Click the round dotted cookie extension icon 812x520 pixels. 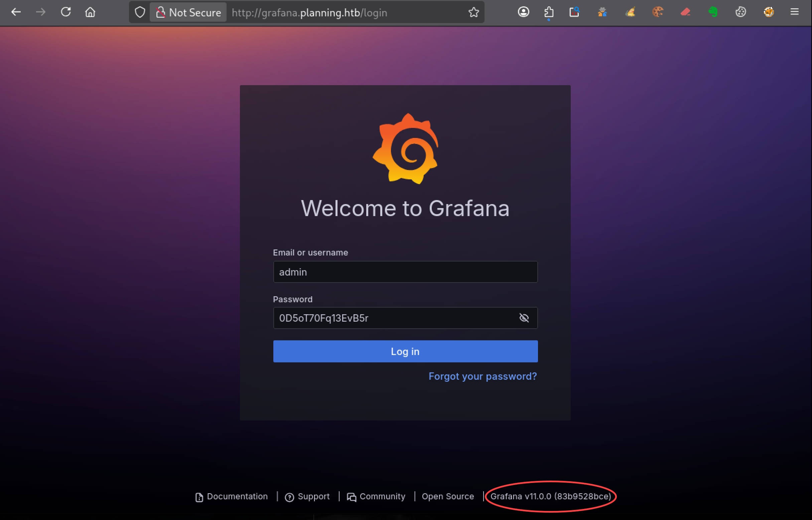pyautogui.click(x=741, y=12)
